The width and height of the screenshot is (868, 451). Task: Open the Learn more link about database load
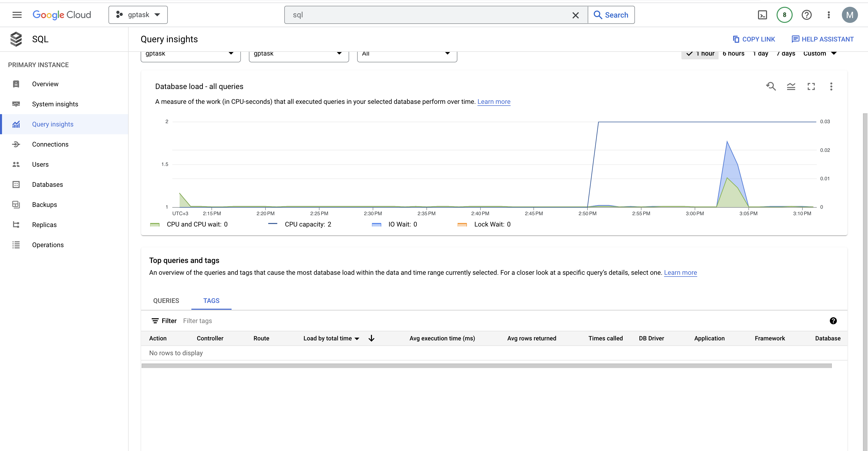494,102
